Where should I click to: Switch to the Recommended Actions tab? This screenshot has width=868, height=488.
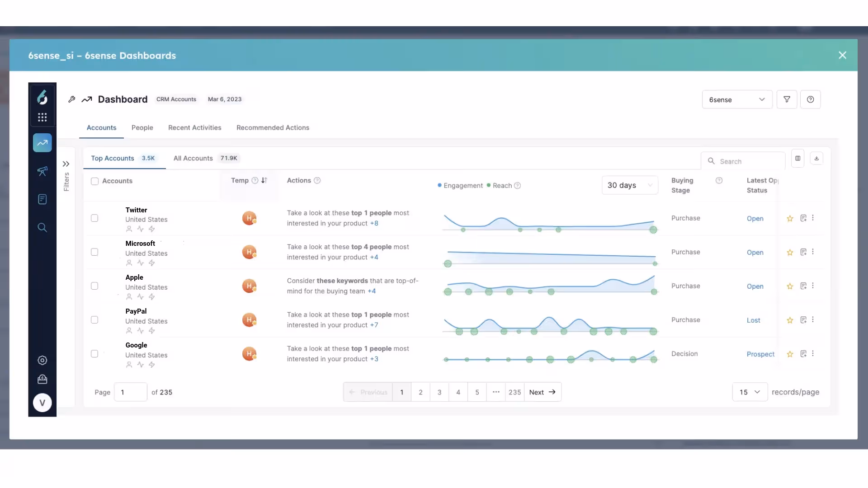[273, 128]
